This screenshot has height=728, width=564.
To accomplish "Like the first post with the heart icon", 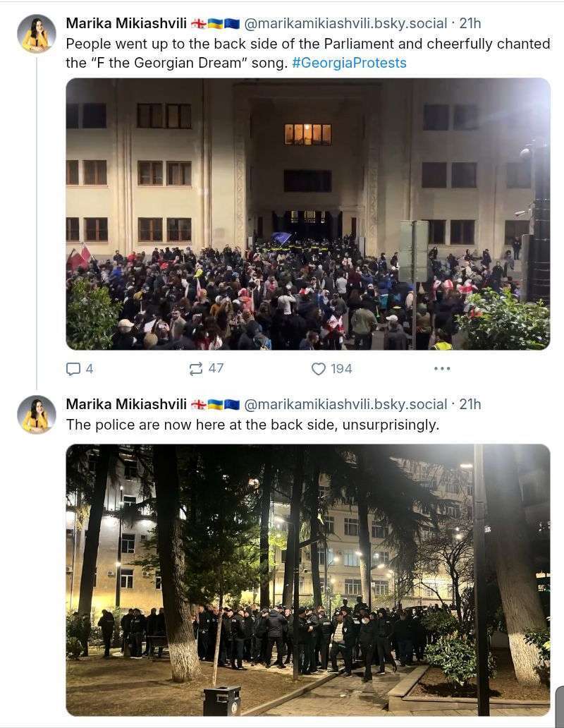I will point(318,369).
